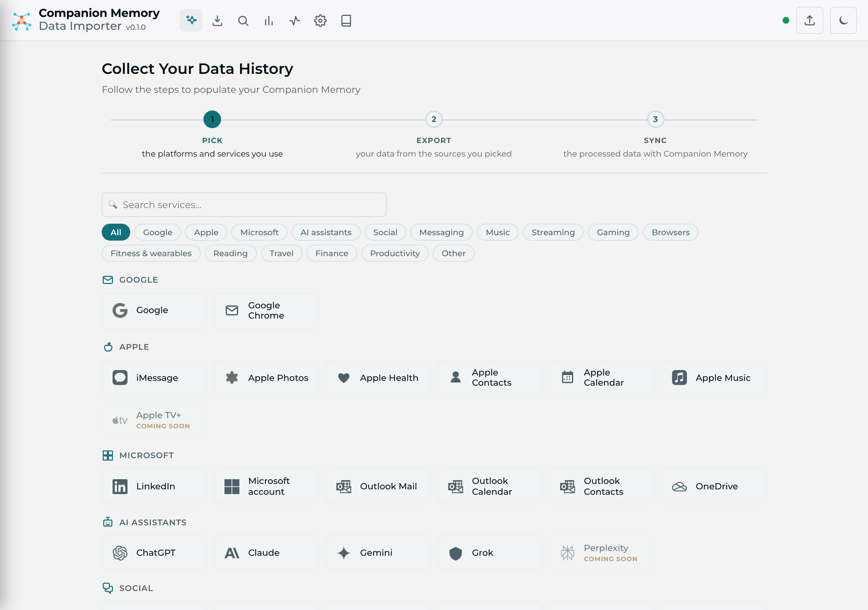868x610 pixels.
Task: Filter by Music chip
Action: (497, 232)
